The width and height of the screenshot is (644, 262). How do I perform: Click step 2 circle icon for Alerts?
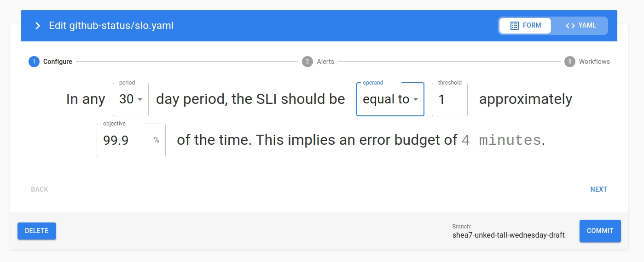coord(307,62)
